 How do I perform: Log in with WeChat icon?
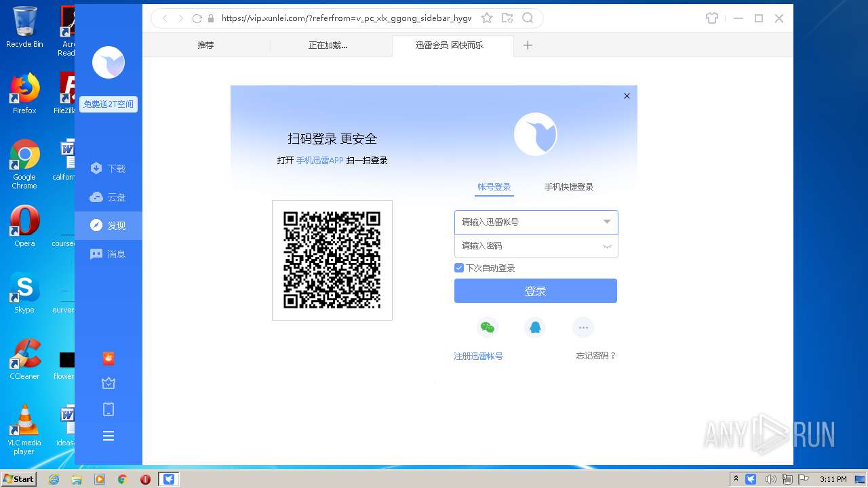coord(488,328)
